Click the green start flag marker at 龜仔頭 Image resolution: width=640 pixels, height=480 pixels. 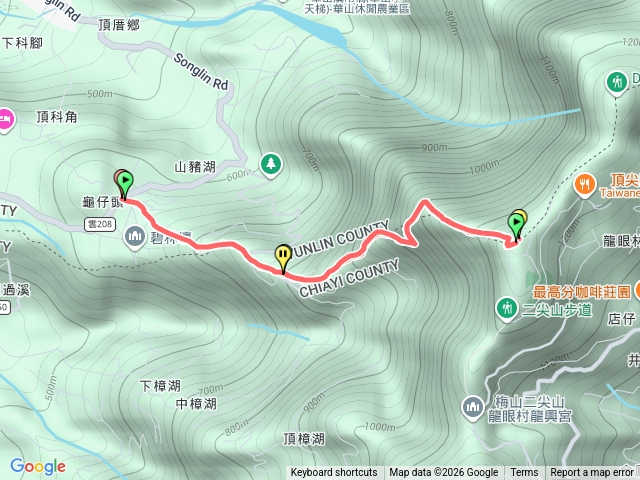(x=125, y=184)
